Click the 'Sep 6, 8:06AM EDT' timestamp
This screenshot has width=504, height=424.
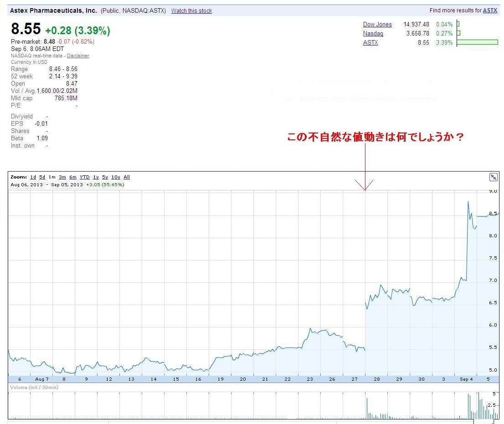click(x=37, y=49)
